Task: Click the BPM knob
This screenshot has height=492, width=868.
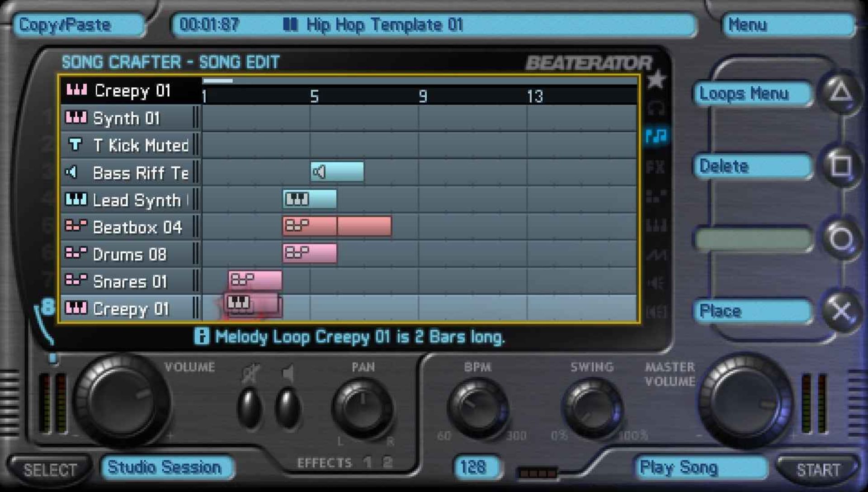Action: [x=477, y=407]
